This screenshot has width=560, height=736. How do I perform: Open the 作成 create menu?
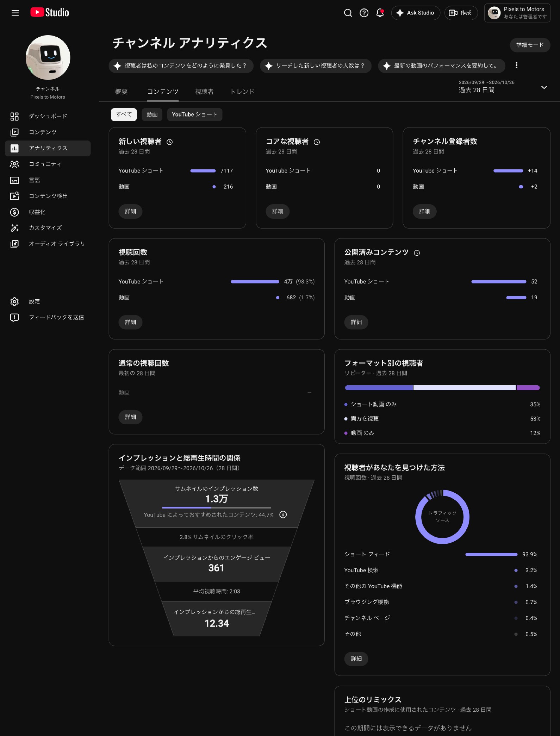click(x=461, y=13)
